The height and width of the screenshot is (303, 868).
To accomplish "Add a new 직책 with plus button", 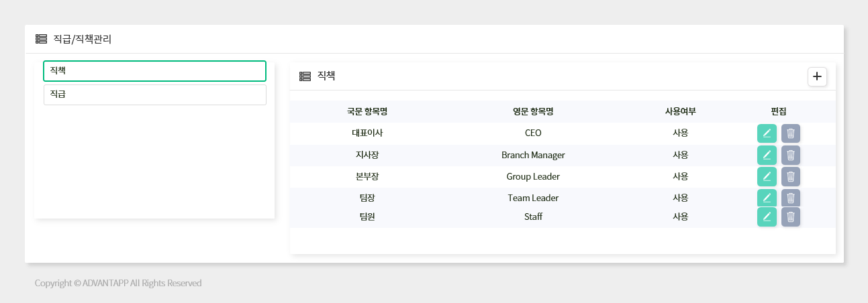I will (x=817, y=76).
